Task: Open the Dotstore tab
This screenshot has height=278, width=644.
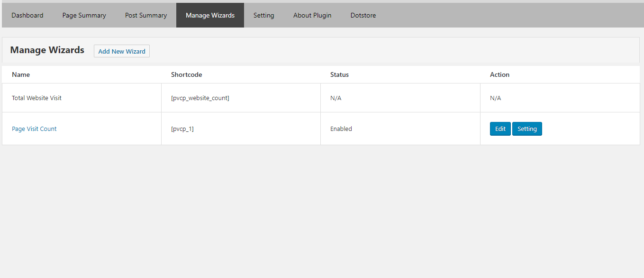Action: 363,15
